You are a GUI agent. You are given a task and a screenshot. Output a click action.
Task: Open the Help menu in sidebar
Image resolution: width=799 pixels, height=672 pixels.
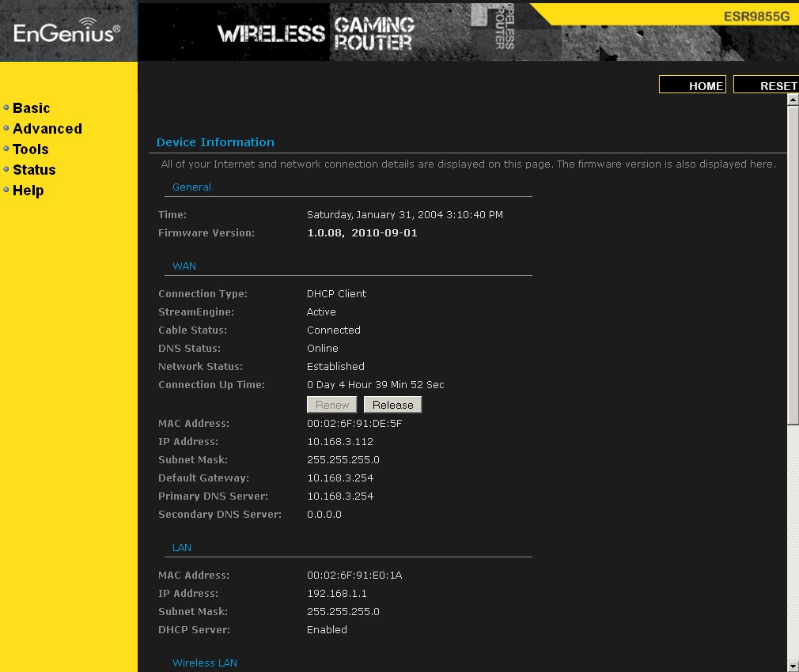click(28, 190)
